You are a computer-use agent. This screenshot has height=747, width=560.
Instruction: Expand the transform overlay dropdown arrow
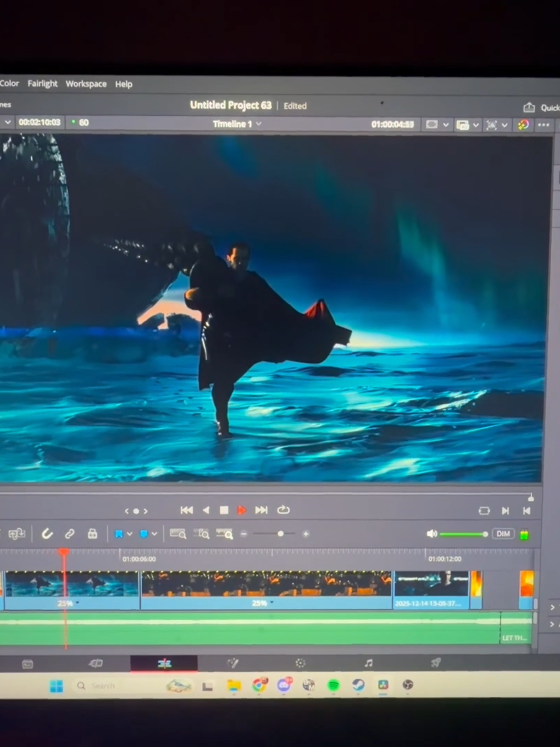505,125
